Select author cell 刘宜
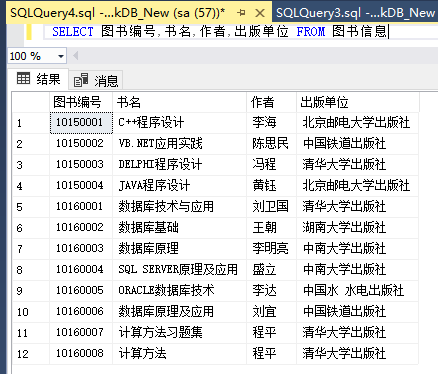This screenshot has width=438, height=374. pos(272,312)
